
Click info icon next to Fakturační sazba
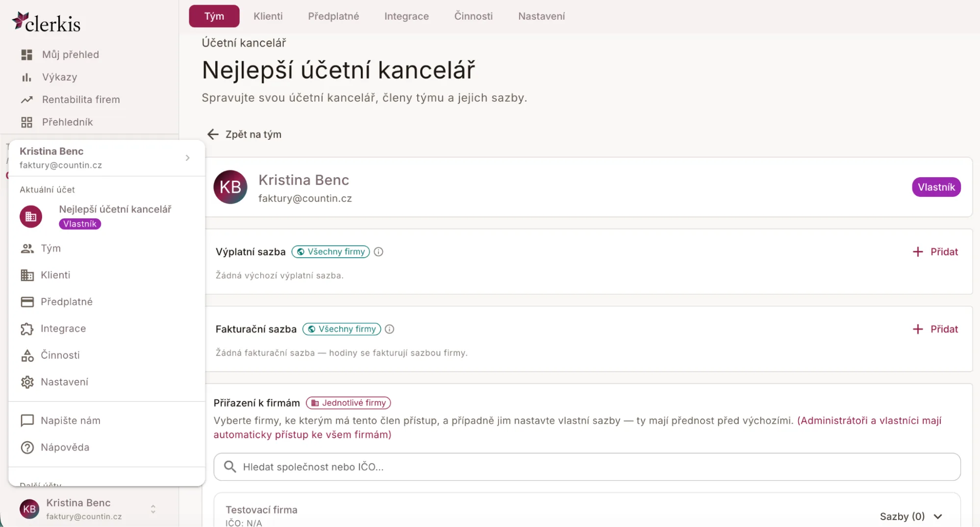(x=389, y=329)
